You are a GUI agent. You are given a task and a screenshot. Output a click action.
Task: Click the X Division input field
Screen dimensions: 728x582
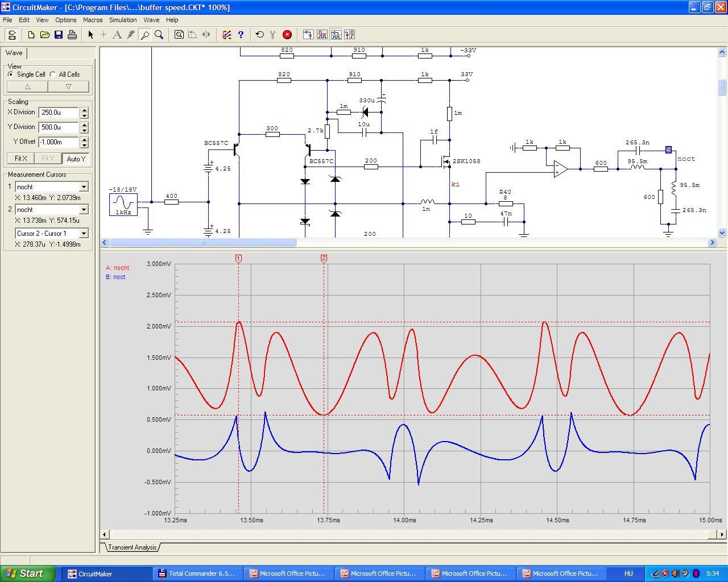tap(59, 113)
